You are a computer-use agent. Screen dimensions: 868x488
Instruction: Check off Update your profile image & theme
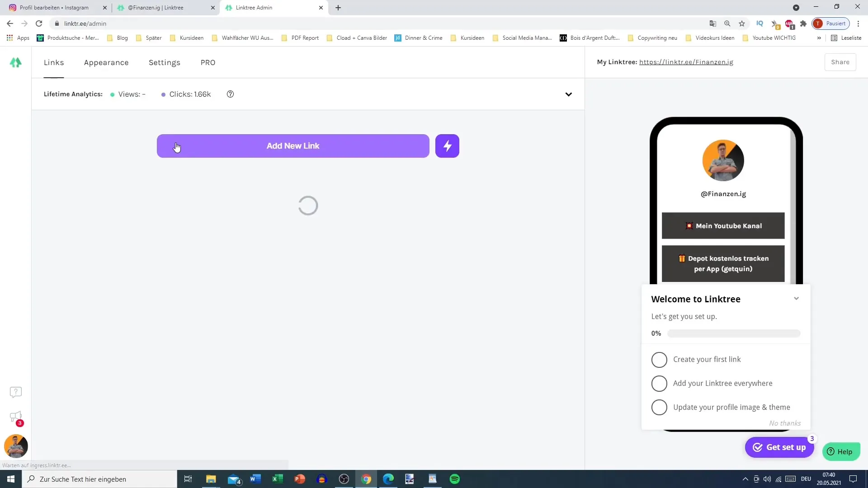coord(659,408)
